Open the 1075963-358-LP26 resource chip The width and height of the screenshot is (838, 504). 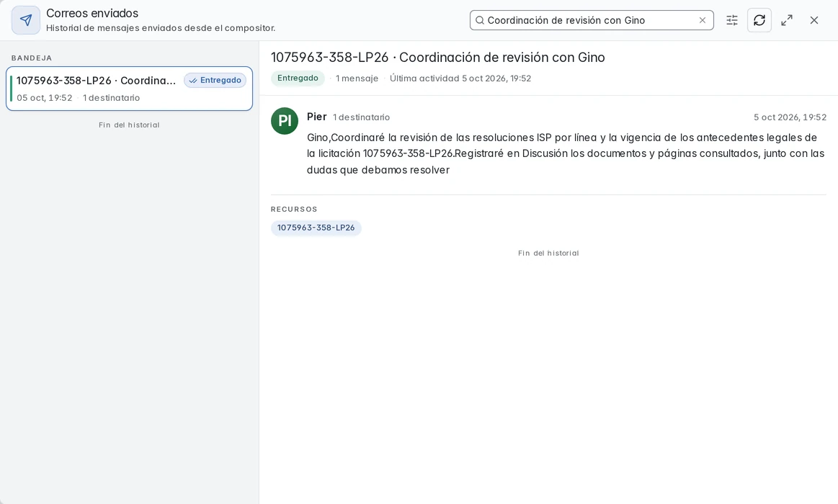click(316, 228)
